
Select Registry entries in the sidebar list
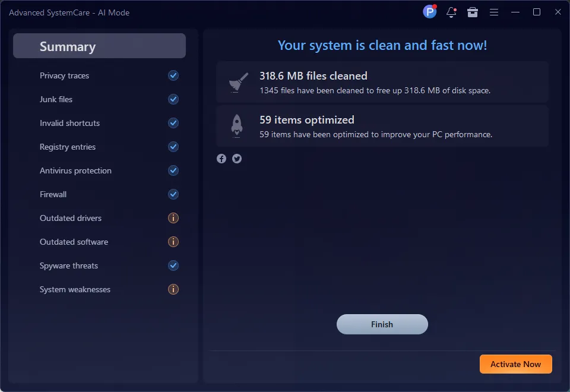click(x=68, y=147)
